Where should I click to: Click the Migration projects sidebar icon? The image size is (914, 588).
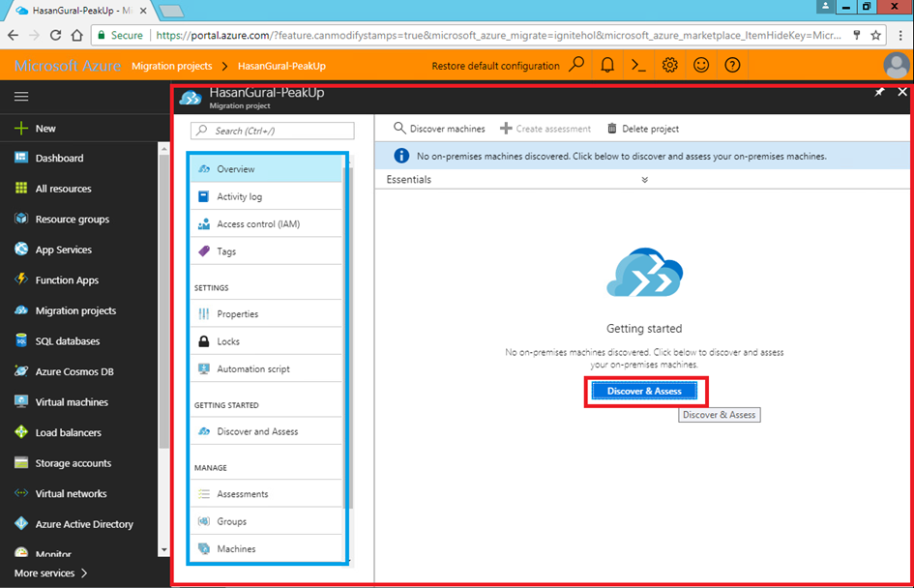21,310
